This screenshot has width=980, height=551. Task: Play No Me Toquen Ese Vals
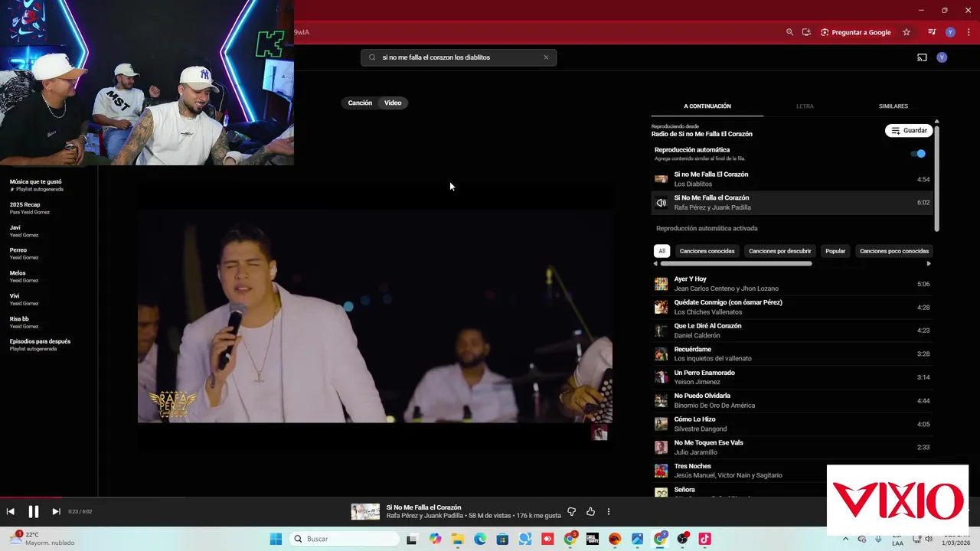tap(792, 447)
